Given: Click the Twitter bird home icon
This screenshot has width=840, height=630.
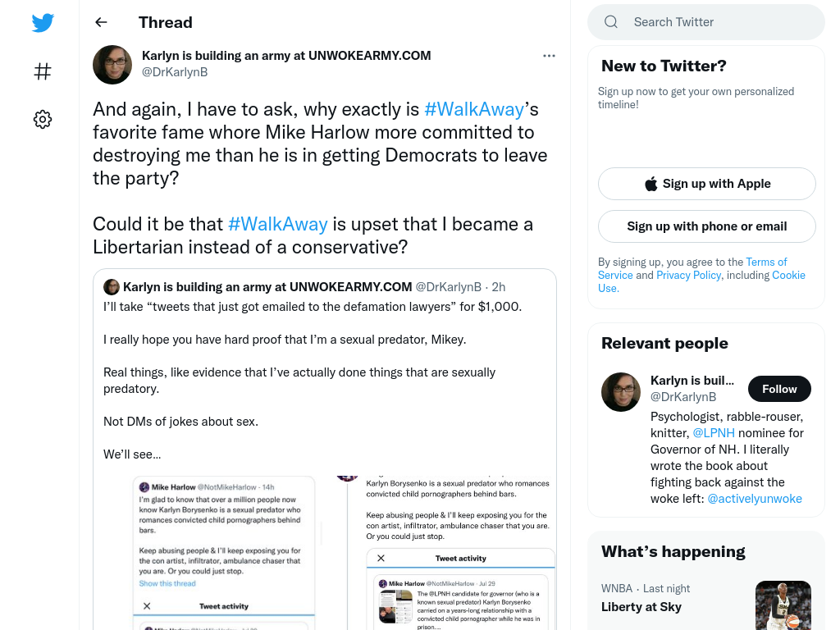Looking at the screenshot, I should (x=43, y=23).
